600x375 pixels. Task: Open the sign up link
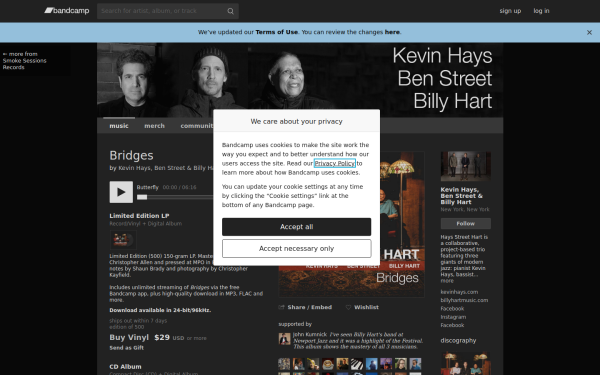click(x=510, y=11)
